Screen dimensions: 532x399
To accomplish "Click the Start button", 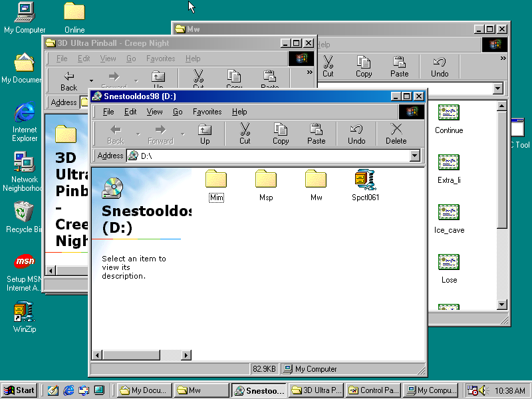I will pyautogui.click(x=18, y=390).
